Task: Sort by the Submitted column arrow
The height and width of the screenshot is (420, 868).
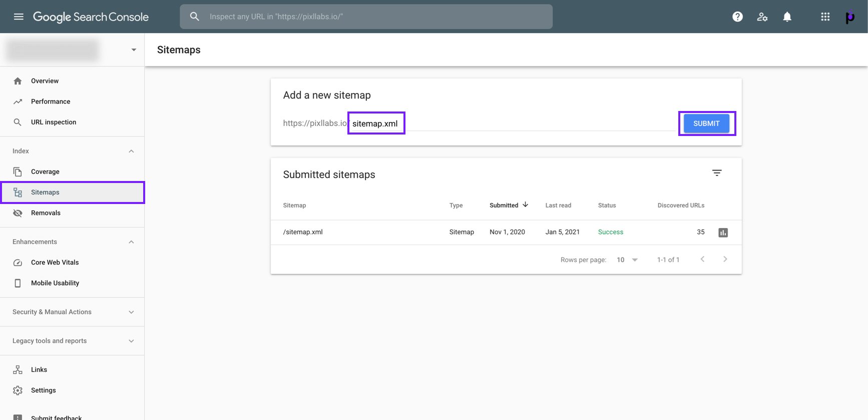Action: (525, 204)
